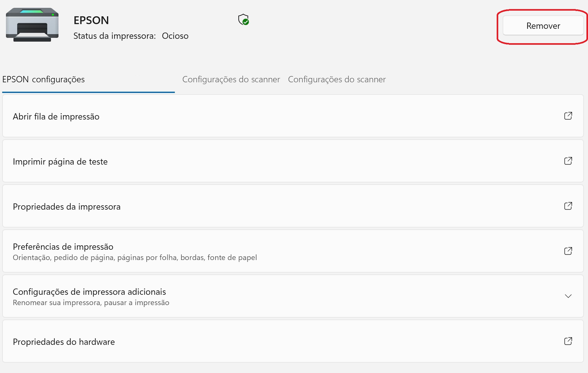
Task: Click open icon on Imprimir página de teste row
Action: (x=568, y=161)
